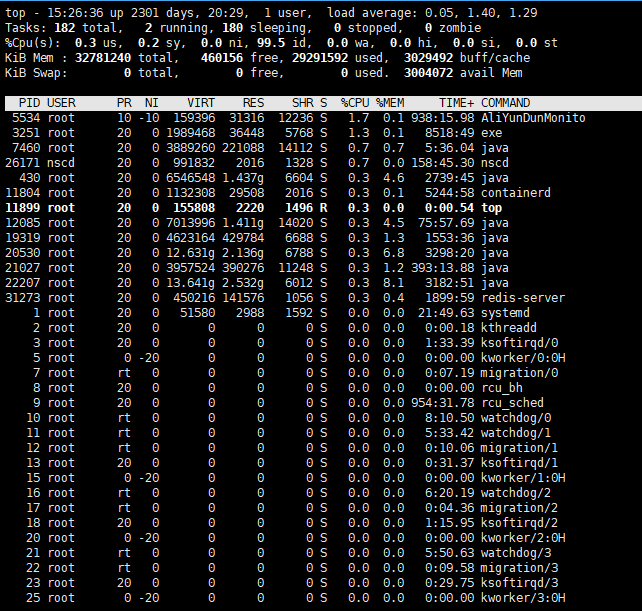This screenshot has height=611, width=642.
Task: Click the COMMAND column header
Action: tap(505, 103)
